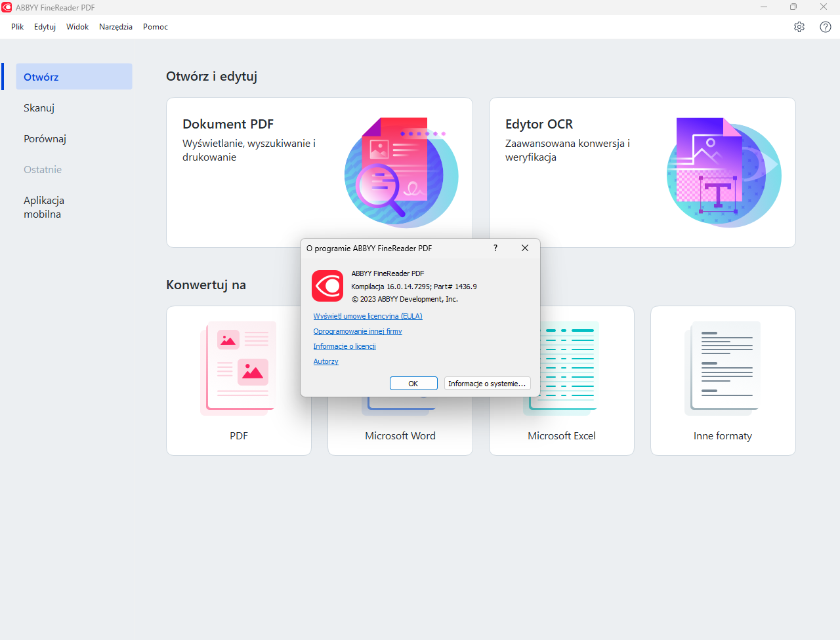Open the Pomoc menu
Screen dimensions: 840x640
pos(156,27)
